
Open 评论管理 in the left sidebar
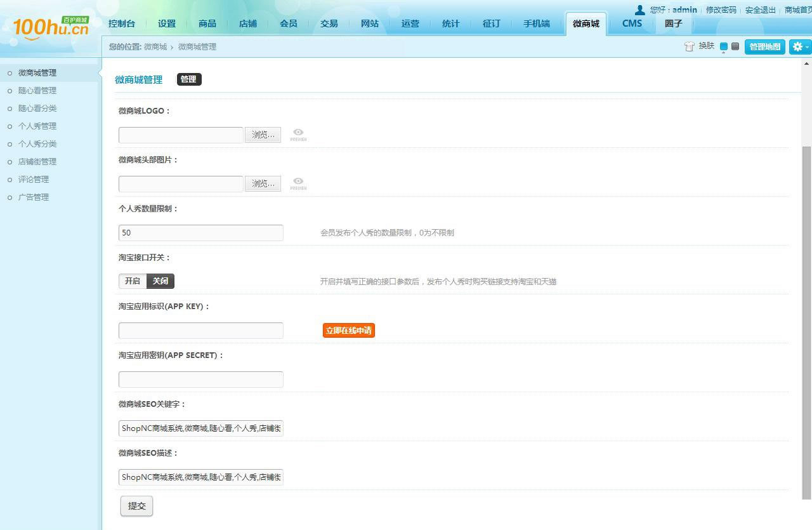click(x=33, y=179)
